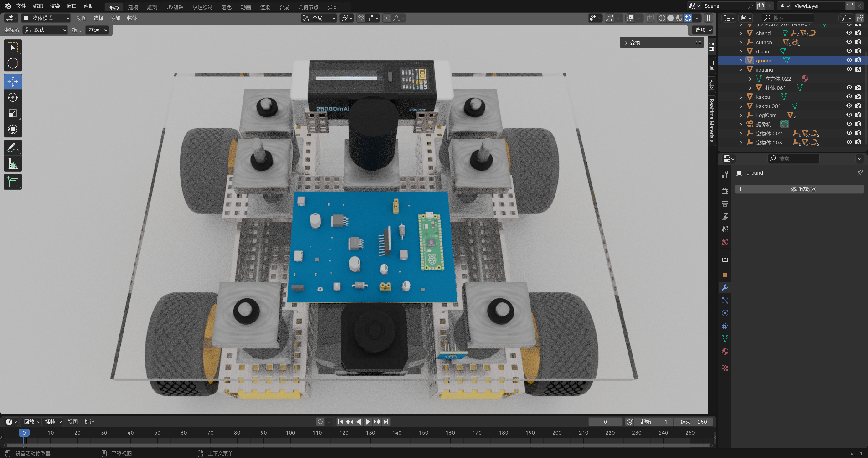Viewport: 868px width, 458px height.
Task: Select the Measure tool
Action: coord(13,164)
